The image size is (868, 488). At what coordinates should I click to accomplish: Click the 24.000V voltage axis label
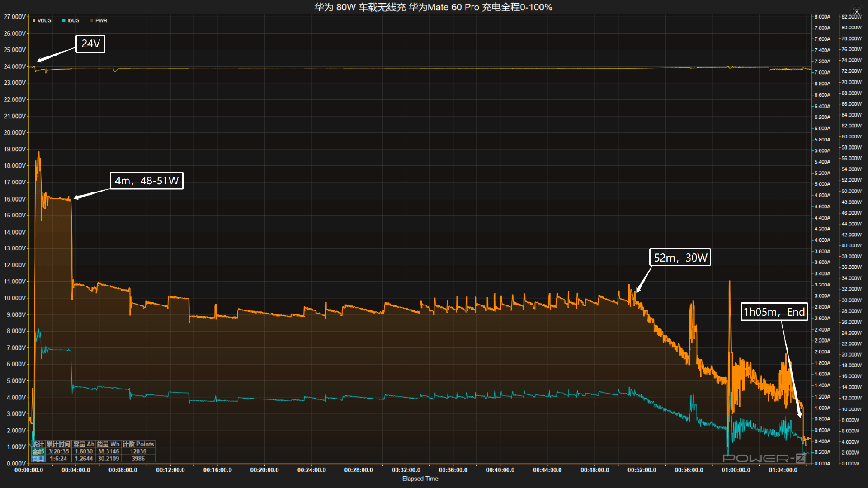click(15, 66)
